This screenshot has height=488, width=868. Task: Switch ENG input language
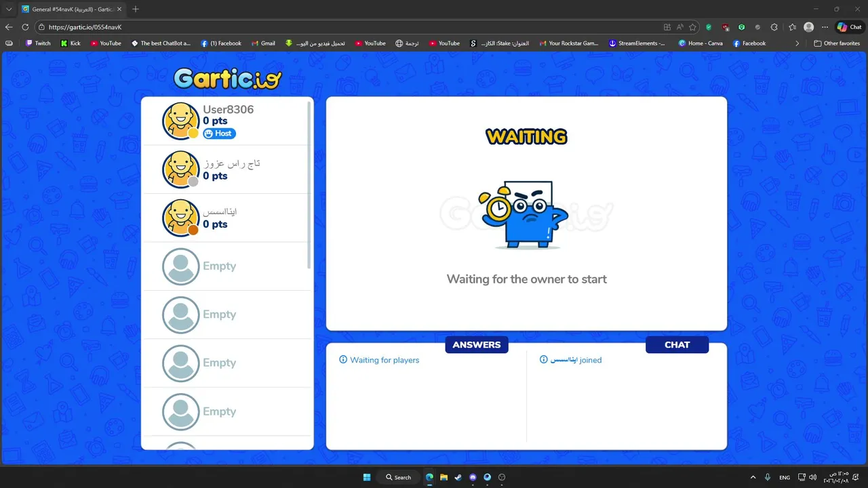785,477
